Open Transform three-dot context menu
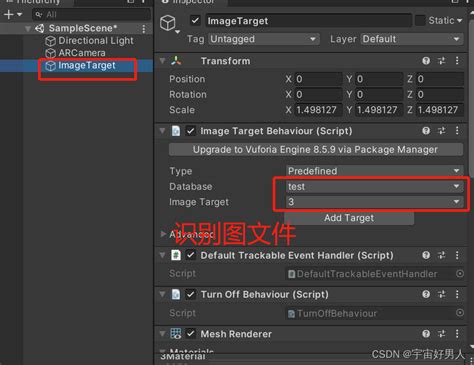The height and width of the screenshot is (365, 474). pos(457,61)
